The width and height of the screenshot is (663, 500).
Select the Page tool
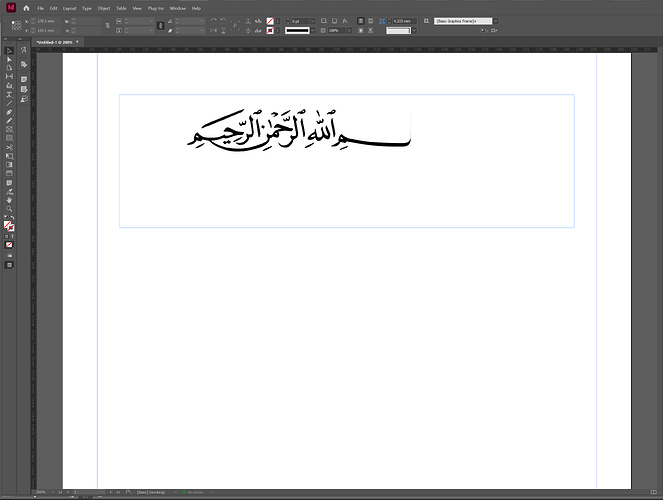coord(9,68)
